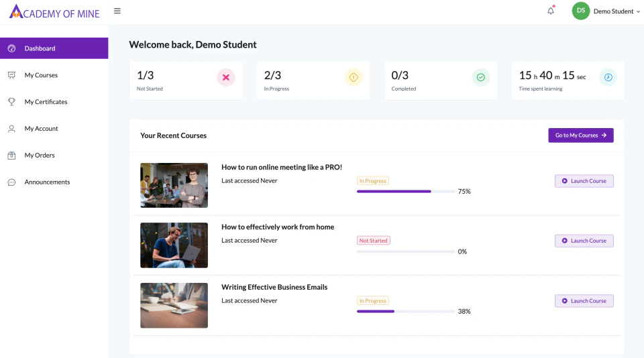Click the notification bell icon
The height and width of the screenshot is (358, 644).
point(551,11)
